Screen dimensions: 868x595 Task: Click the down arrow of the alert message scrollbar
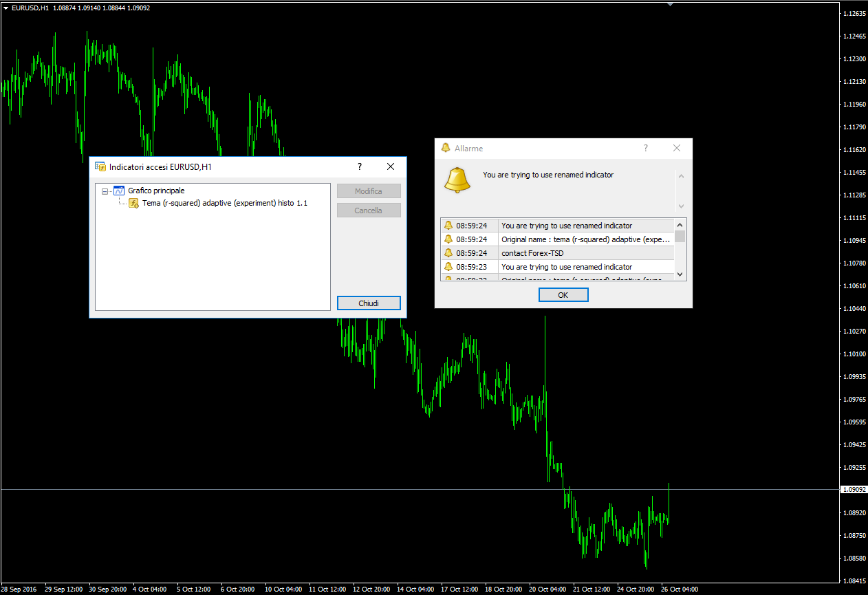point(682,206)
